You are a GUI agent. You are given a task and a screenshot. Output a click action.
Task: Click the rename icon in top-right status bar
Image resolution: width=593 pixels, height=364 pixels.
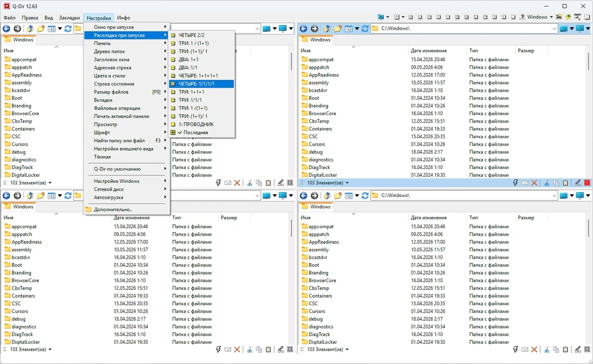point(525,183)
